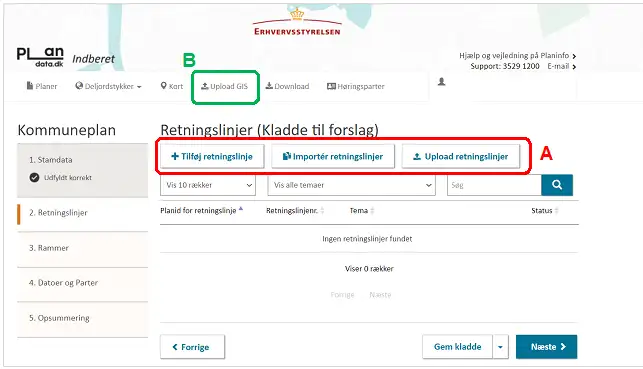
Task: Click the magnifying glass search button
Action: tap(557, 185)
